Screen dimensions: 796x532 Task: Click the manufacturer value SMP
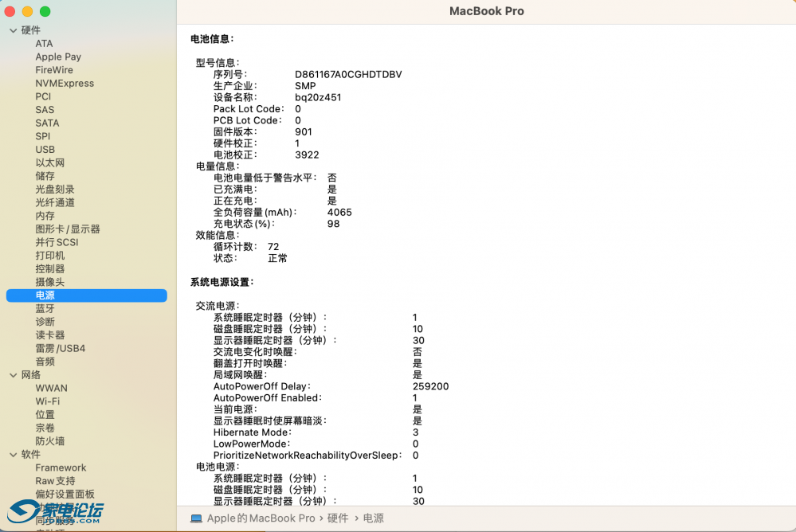click(x=305, y=86)
